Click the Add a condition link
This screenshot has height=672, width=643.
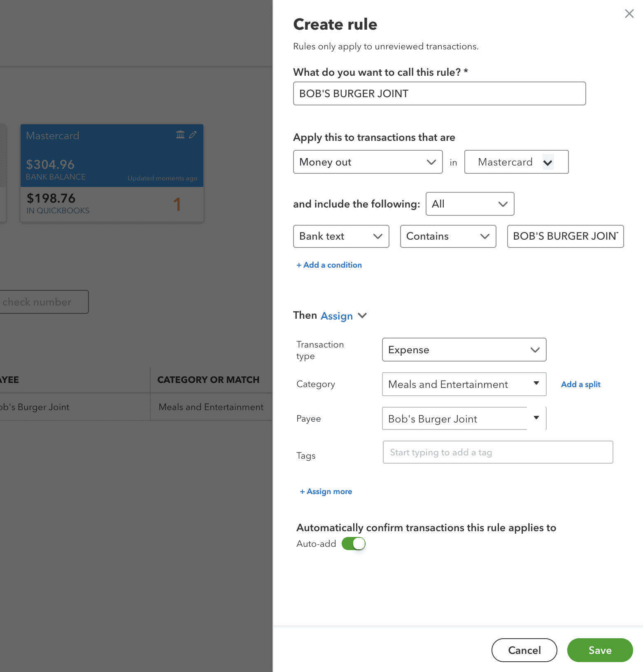329,265
